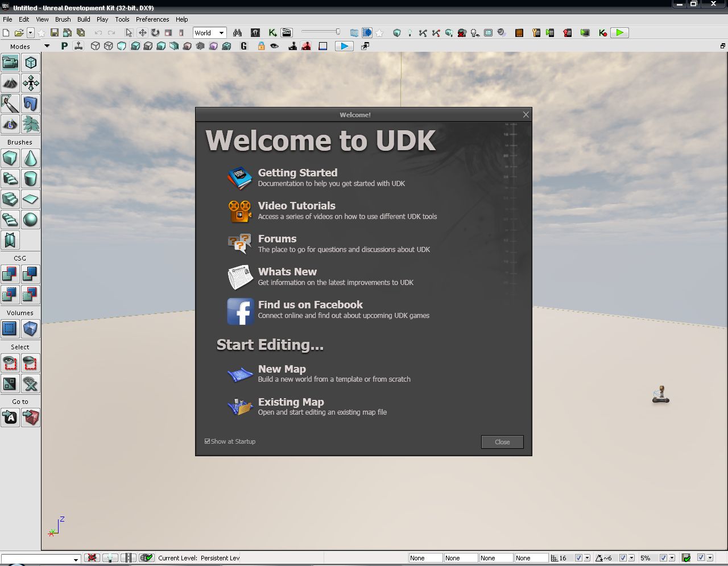Open the Preferences menu
Image resolution: width=728 pixels, height=566 pixels.
coord(152,19)
